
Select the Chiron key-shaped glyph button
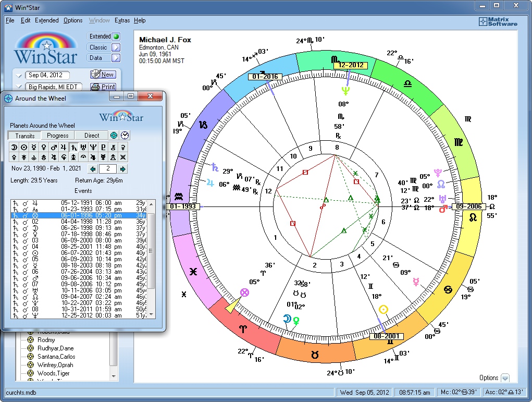coord(113,147)
